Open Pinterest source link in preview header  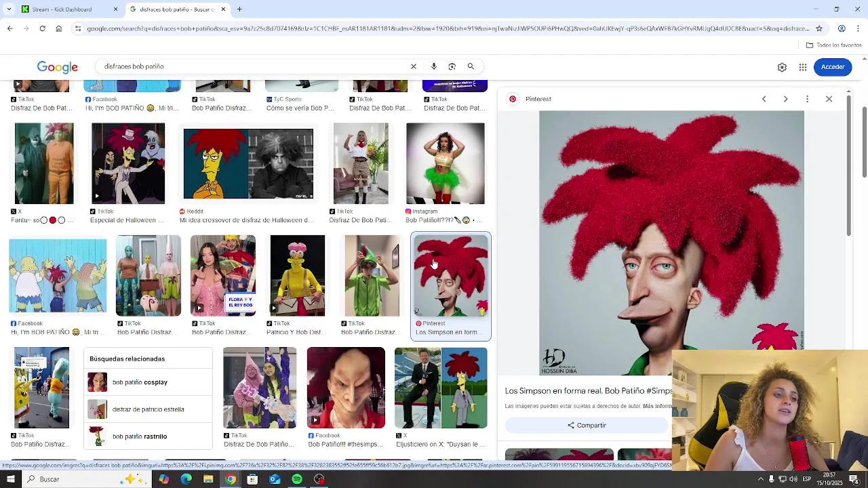[x=531, y=99]
